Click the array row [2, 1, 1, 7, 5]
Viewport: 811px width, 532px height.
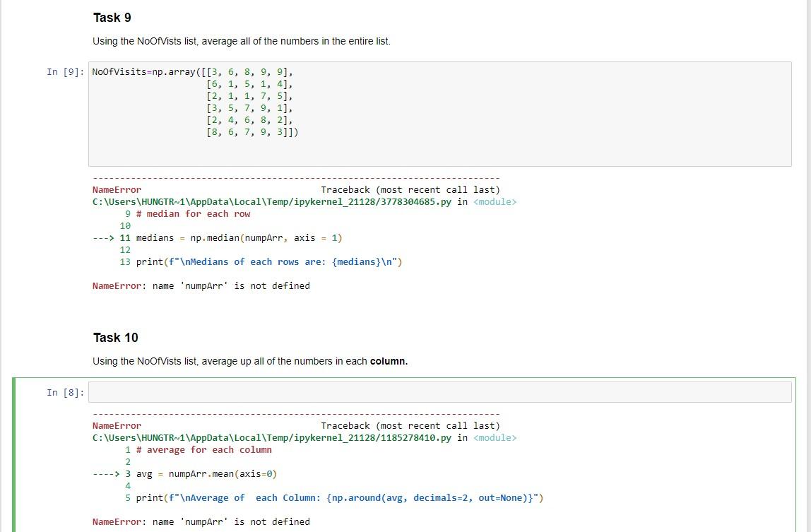pyautogui.click(x=249, y=96)
